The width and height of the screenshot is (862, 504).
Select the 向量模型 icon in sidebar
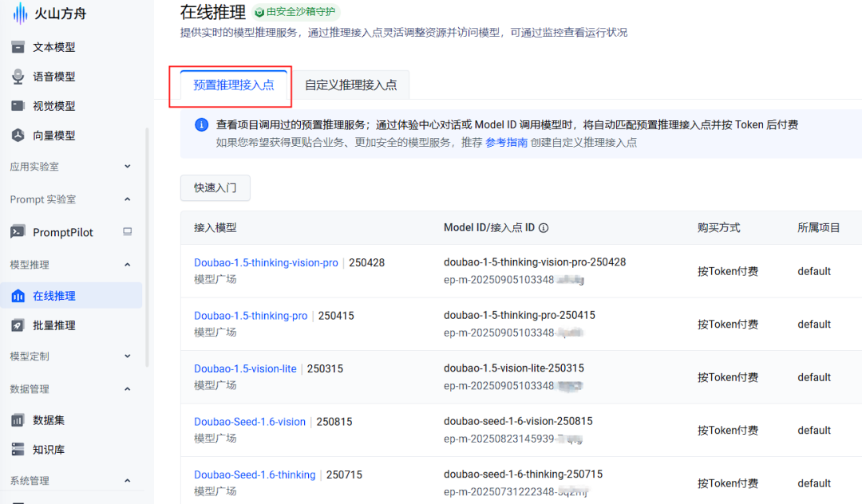coord(18,136)
